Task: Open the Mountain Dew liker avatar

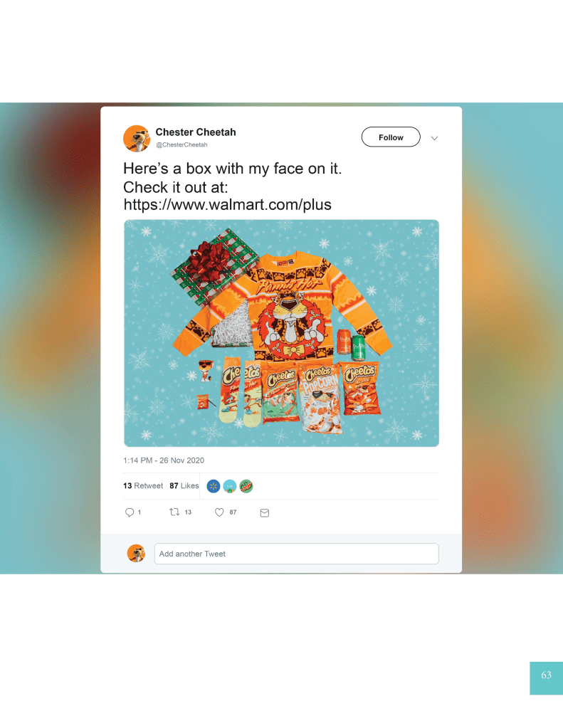Action: (246, 486)
